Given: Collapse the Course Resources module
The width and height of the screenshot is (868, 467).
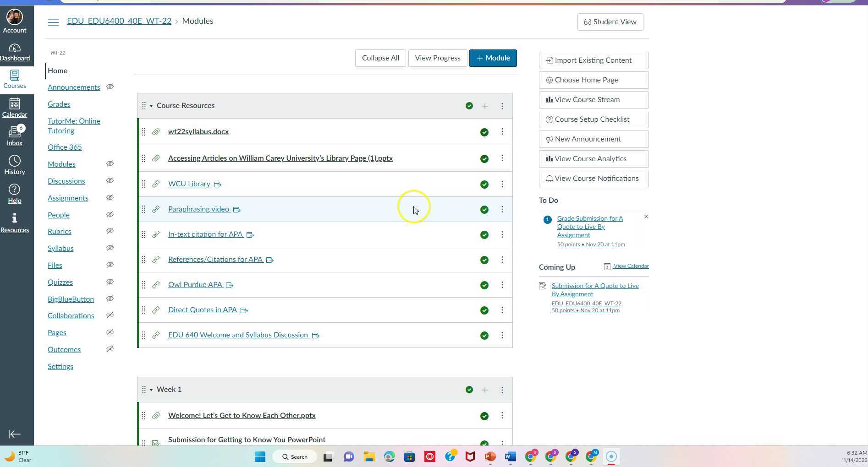Looking at the screenshot, I should point(151,106).
